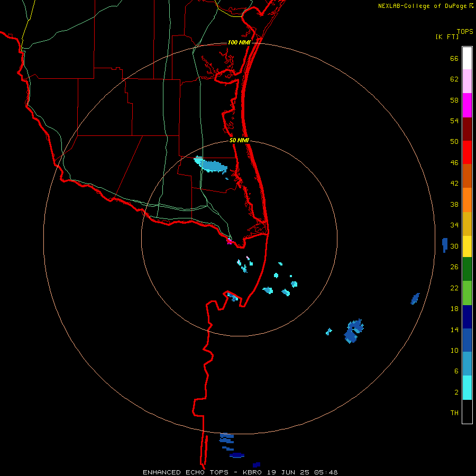Click the 'NEXLAB-College of DuPage' credit text
Image resolution: width=476 pixels, height=476 pixels.
(x=422, y=6)
